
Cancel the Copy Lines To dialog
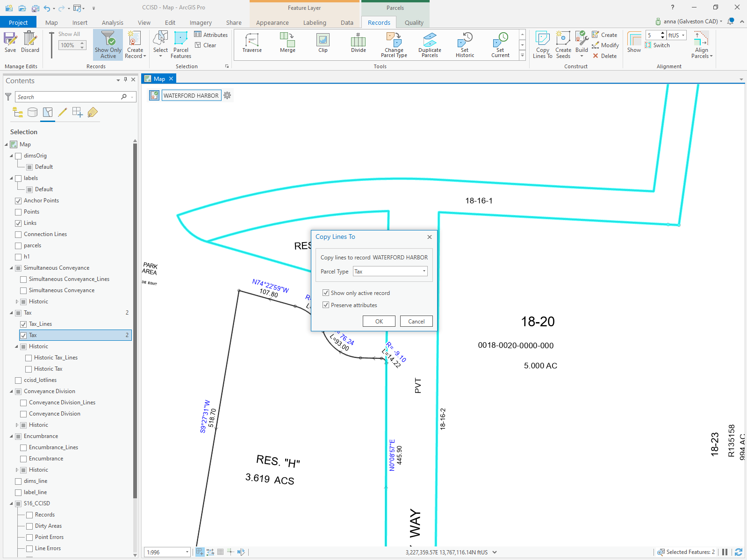tap(417, 321)
